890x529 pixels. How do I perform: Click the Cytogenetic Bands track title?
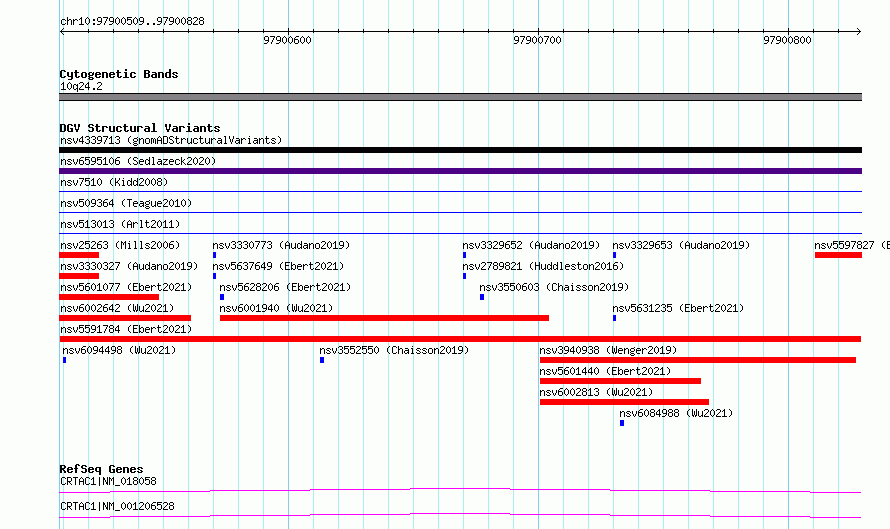coord(119,74)
